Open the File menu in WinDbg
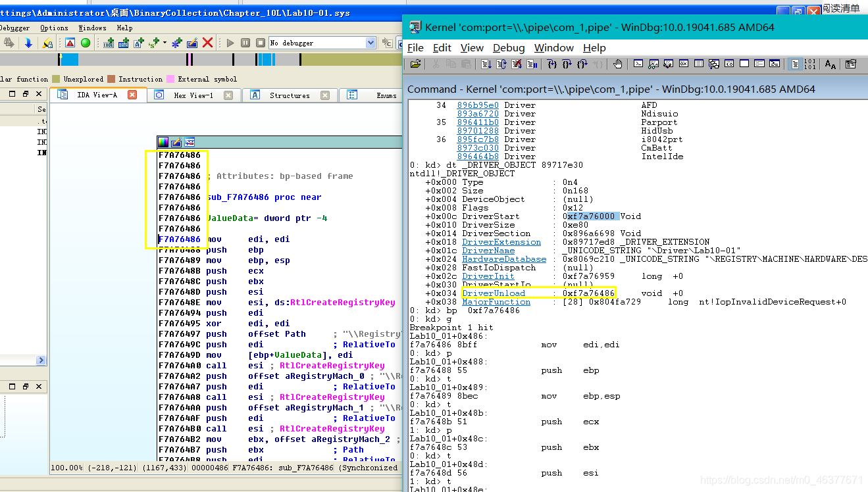 [415, 47]
